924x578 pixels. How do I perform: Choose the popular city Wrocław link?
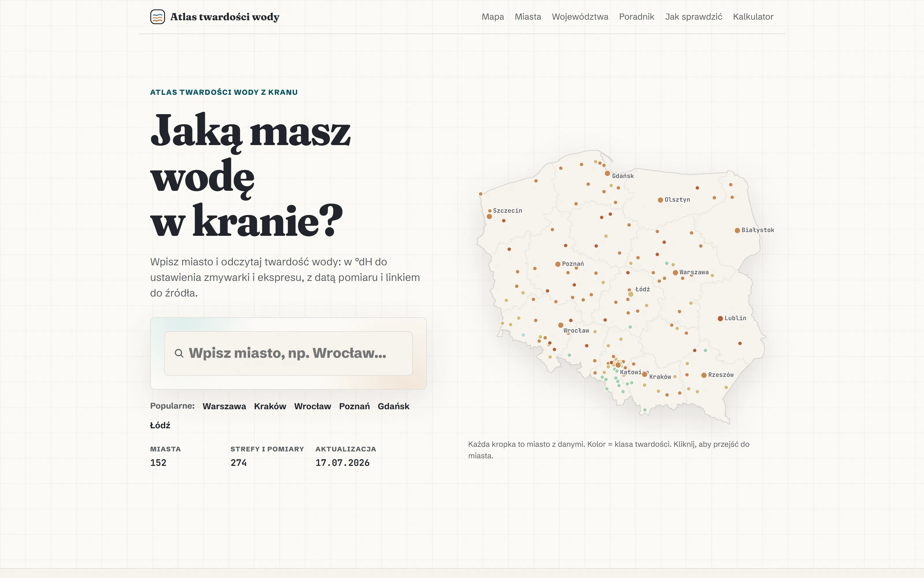[x=312, y=406]
